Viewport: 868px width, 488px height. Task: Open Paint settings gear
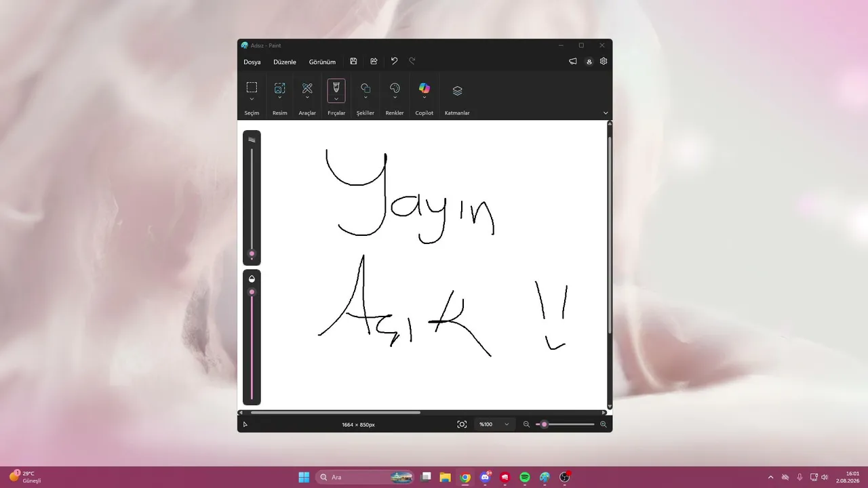coord(604,61)
